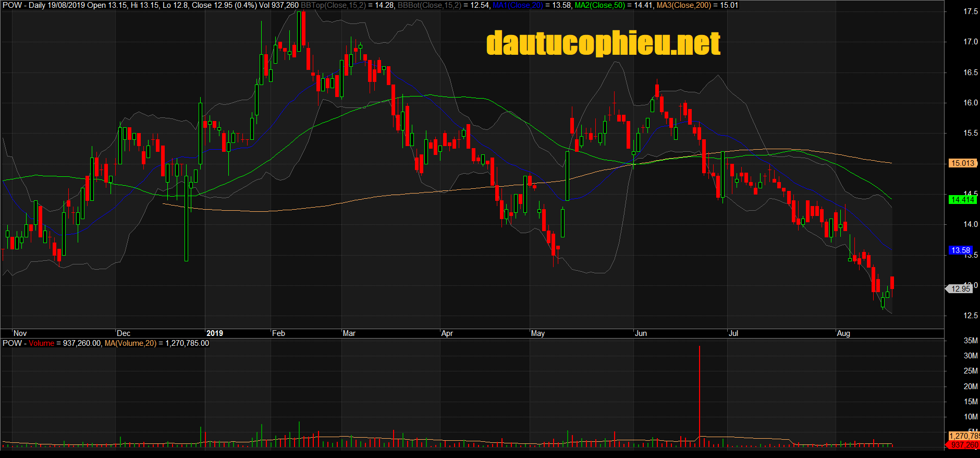
Task: Select the BBTop(Close,15,2) indicator label
Action: [x=333, y=5]
